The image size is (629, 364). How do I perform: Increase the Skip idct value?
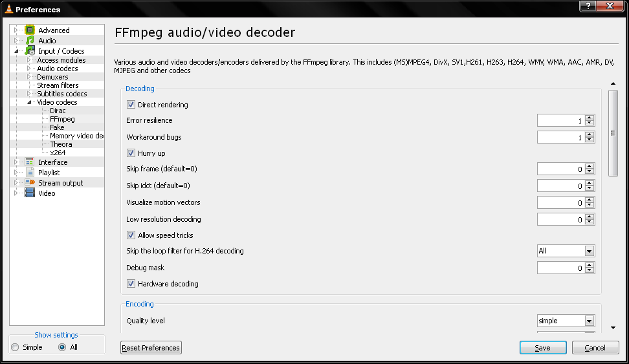590,183
